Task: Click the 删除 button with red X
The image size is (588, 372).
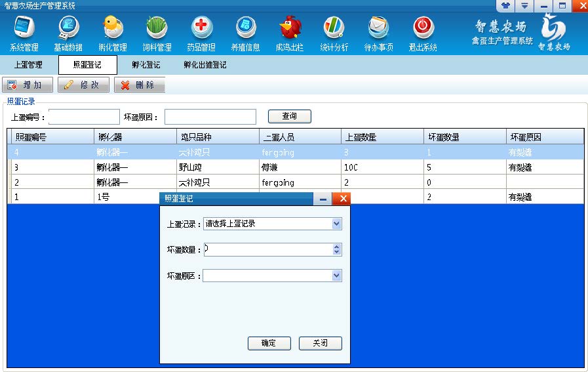Action: click(140, 85)
